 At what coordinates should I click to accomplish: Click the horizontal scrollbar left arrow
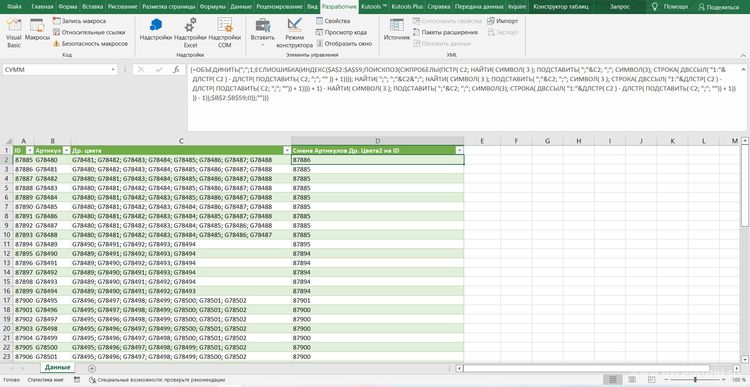[x=459, y=368]
